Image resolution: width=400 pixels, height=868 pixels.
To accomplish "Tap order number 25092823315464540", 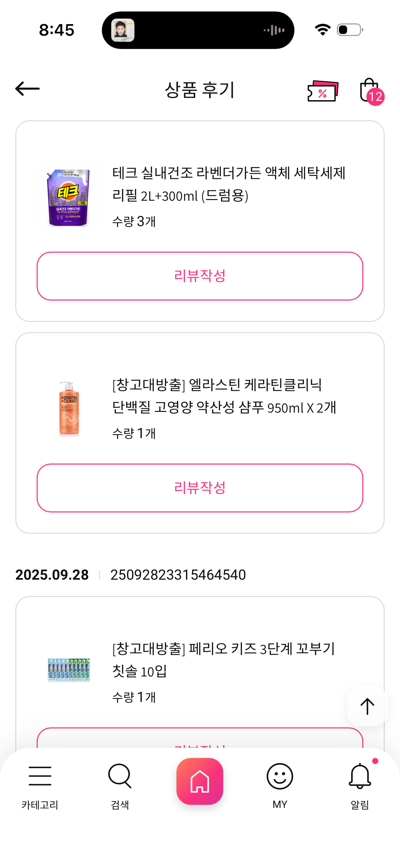I will coord(178,575).
